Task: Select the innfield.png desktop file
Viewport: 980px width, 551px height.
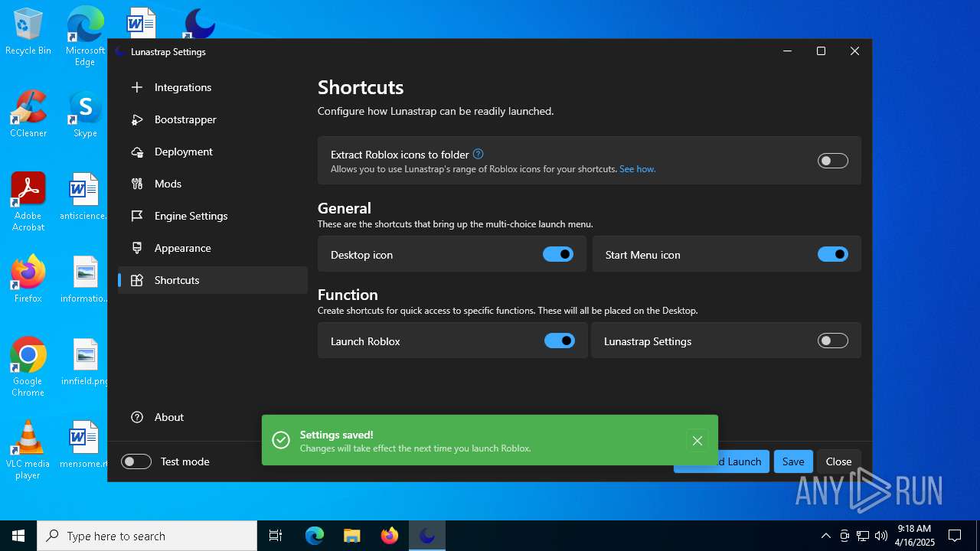Action: tap(85, 362)
